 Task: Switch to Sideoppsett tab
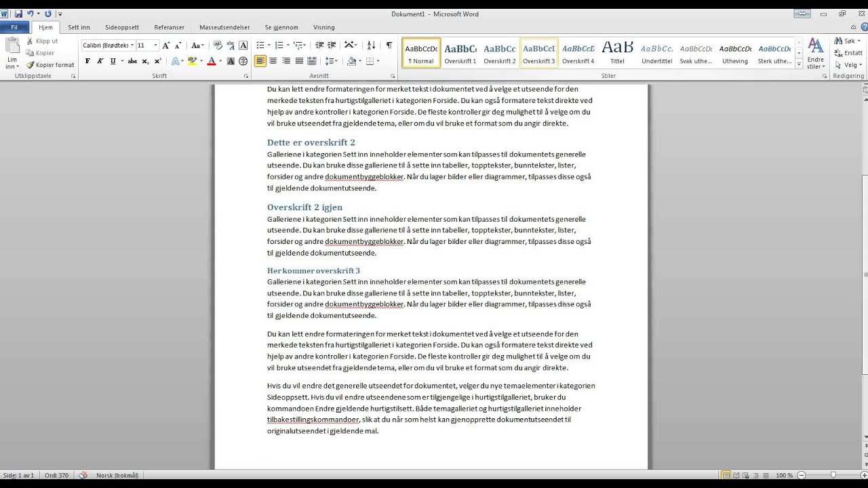(122, 27)
